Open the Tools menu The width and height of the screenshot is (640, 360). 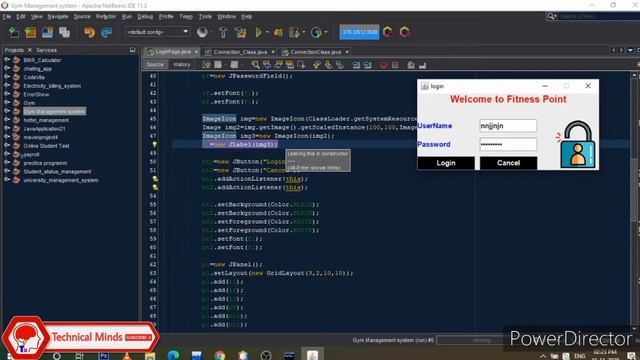(x=205, y=16)
